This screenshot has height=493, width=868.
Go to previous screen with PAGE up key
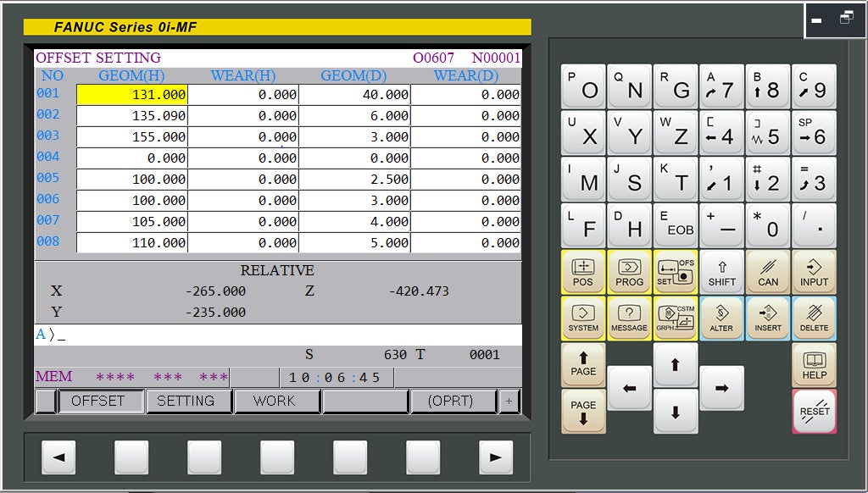pyautogui.click(x=583, y=365)
